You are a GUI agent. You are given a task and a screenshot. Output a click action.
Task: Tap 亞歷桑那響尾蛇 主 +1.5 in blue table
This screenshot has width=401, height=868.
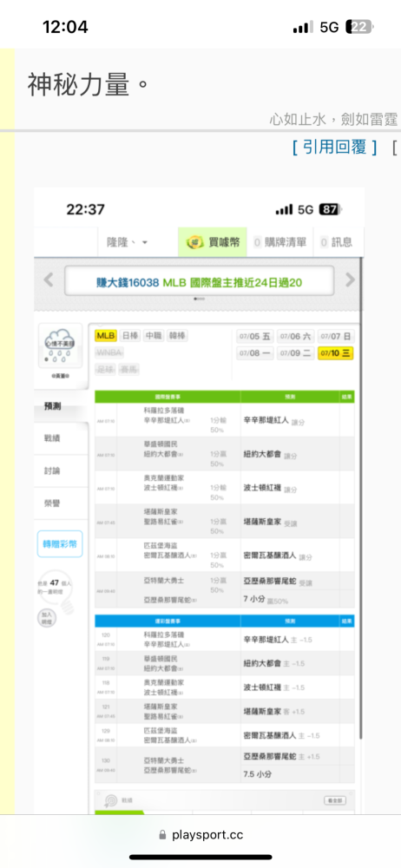pyautogui.click(x=281, y=756)
